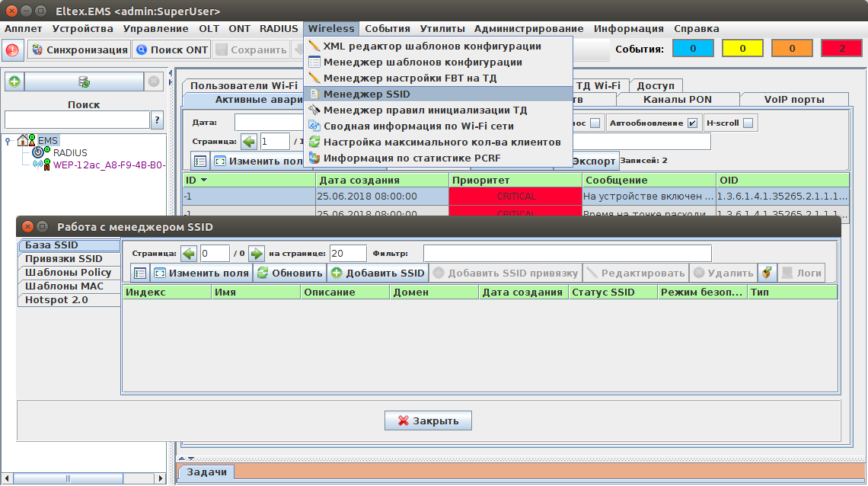Click the orange events counter
Image resolution: width=868 pixels, height=486 pixels.
(792, 49)
